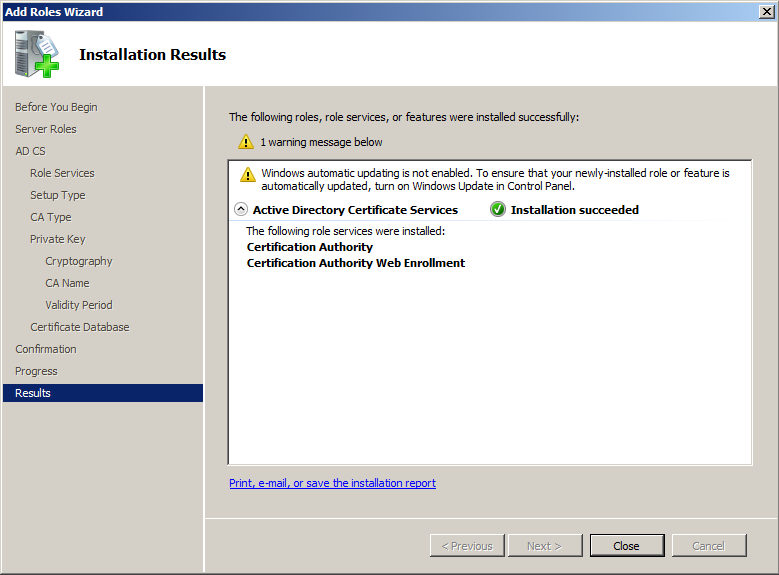The width and height of the screenshot is (779, 575).
Task: Open the Role Services step
Action: tap(62, 173)
